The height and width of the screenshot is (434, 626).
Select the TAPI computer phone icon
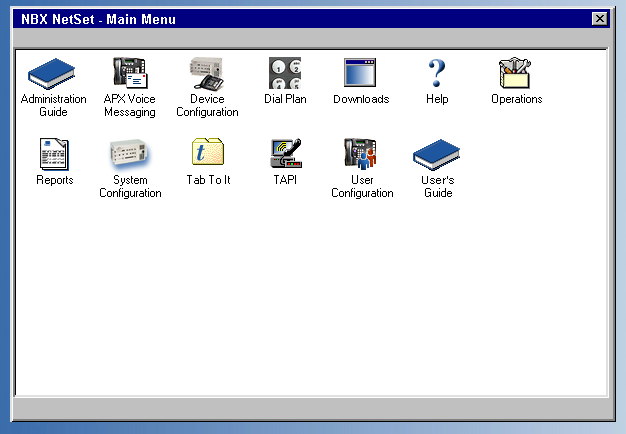(x=285, y=154)
